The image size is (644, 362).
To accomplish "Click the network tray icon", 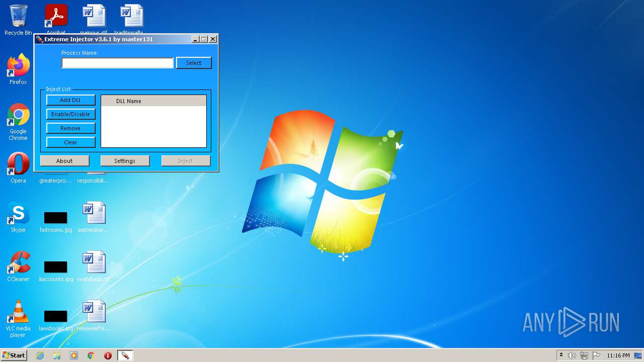I will (x=584, y=355).
